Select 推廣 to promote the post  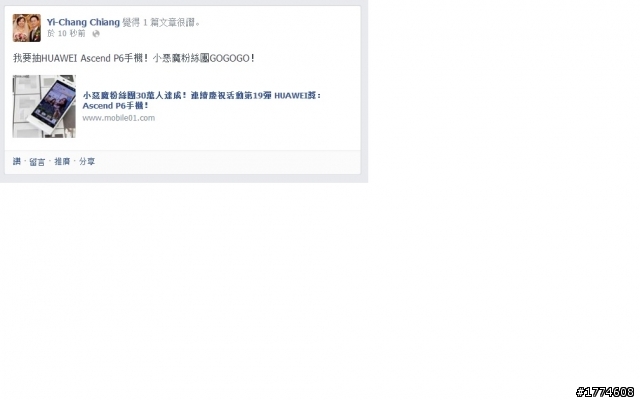(x=62, y=161)
